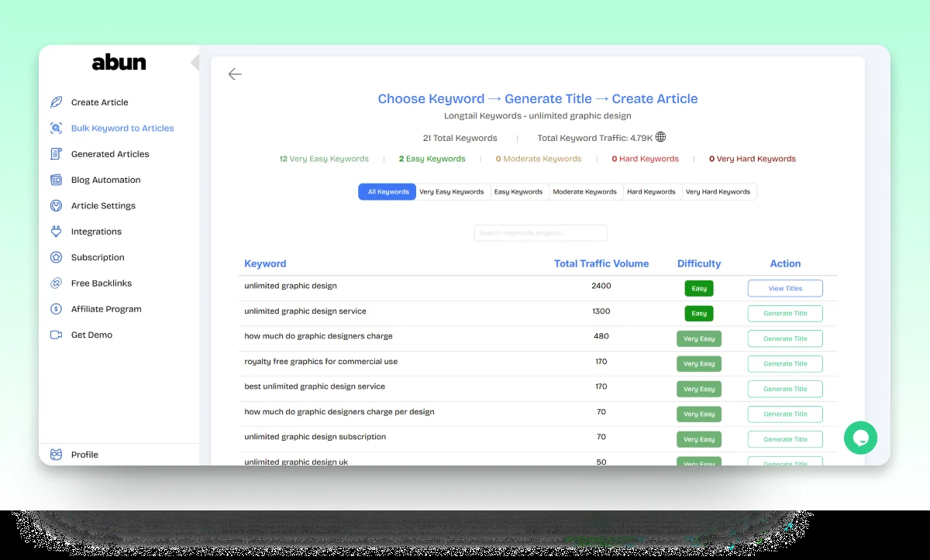Select the Moderate Keywords filter tab

pos(585,192)
